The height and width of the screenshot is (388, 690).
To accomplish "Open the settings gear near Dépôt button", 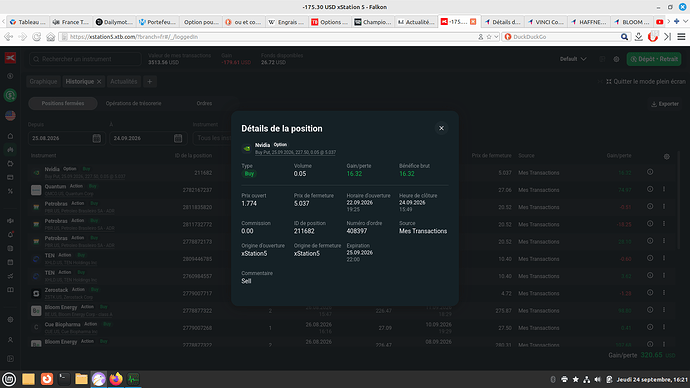I will [616, 59].
